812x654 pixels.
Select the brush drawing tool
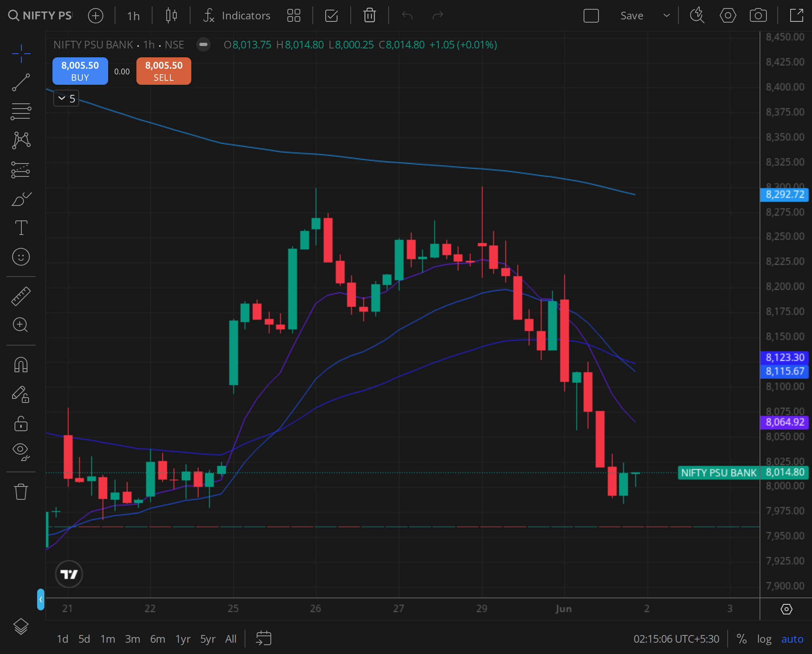21,199
